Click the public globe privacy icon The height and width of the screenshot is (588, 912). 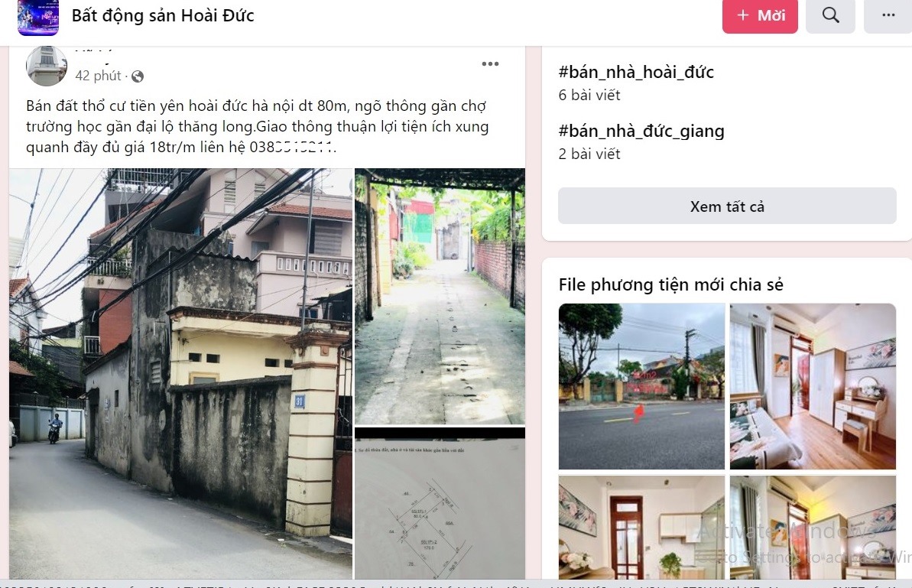click(138, 76)
